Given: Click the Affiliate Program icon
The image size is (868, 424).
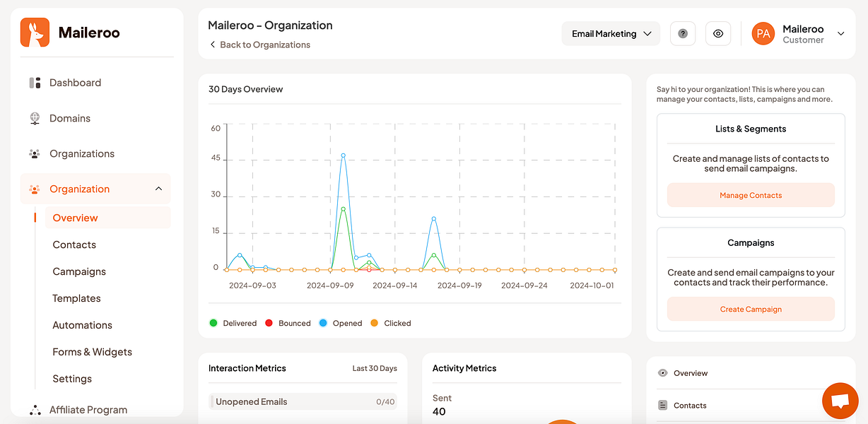Looking at the screenshot, I should point(35,410).
